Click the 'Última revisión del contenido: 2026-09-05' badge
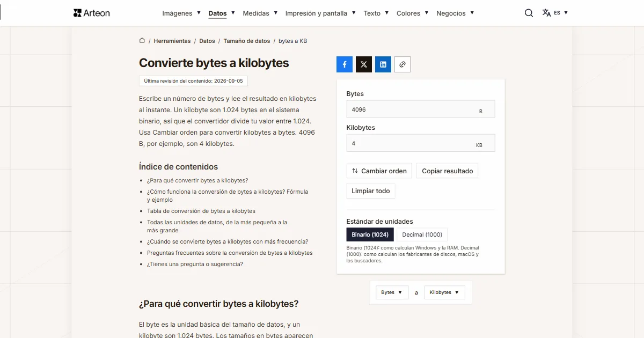 pos(193,81)
